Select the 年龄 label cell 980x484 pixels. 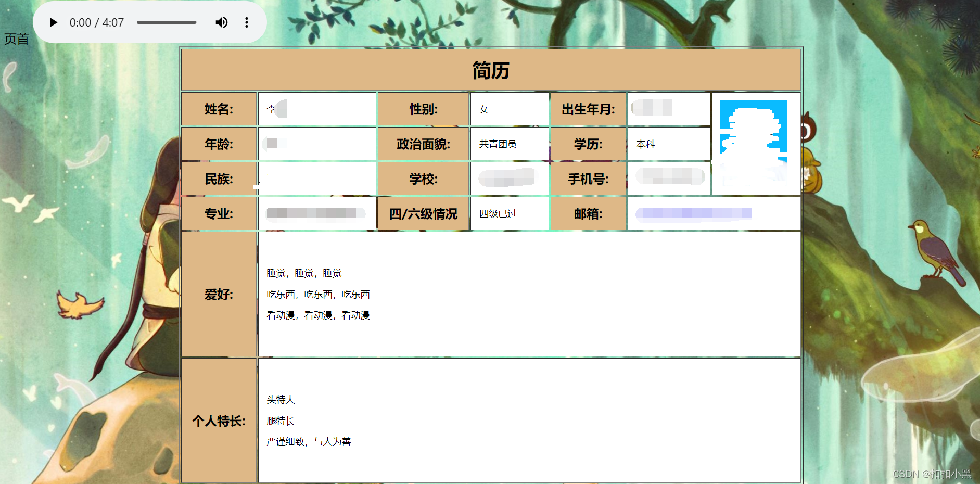[x=219, y=144]
